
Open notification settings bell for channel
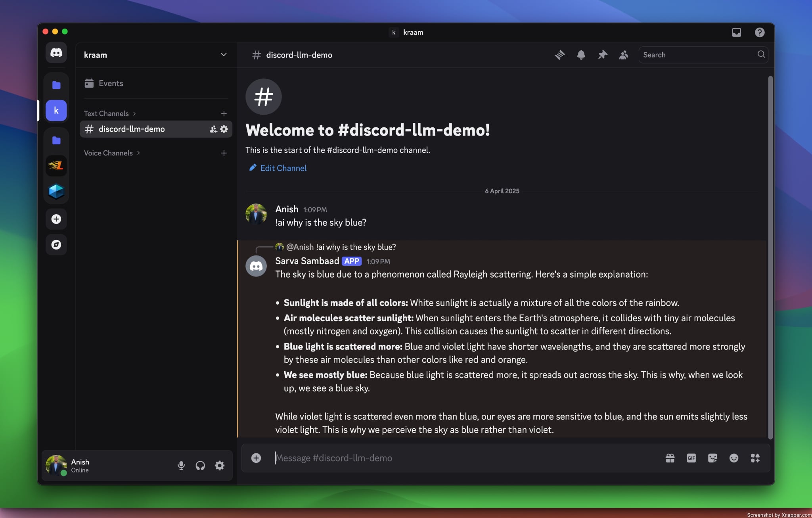(x=581, y=55)
